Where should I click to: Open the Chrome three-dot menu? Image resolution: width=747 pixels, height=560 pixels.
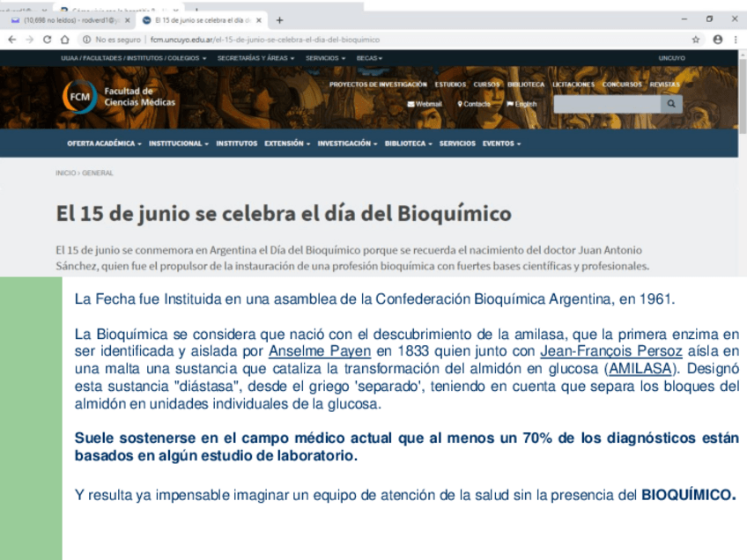pyautogui.click(x=736, y=40)
